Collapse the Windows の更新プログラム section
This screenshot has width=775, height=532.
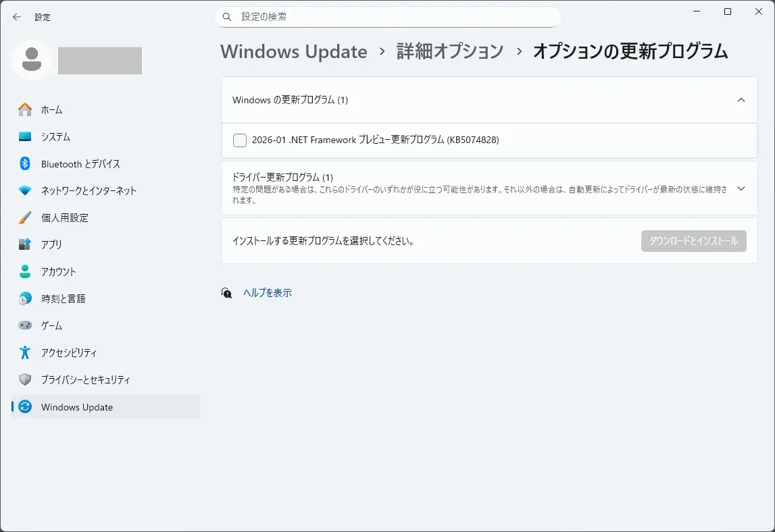click(x=741, y=100)
